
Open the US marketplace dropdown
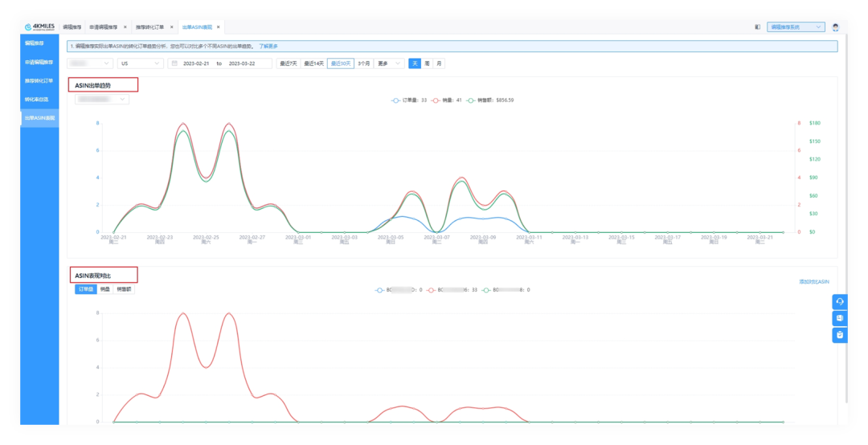click(x=140, y=63)
